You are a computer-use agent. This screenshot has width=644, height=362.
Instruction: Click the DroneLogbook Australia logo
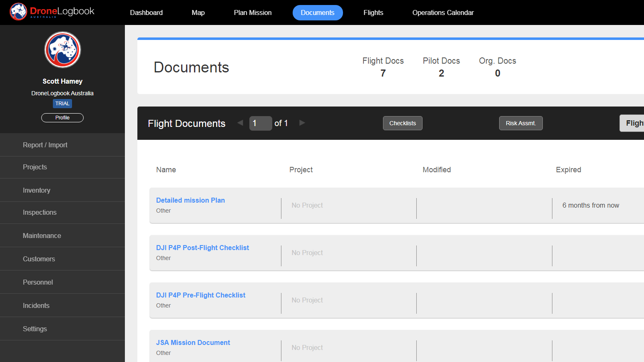(x=52, y=12)
